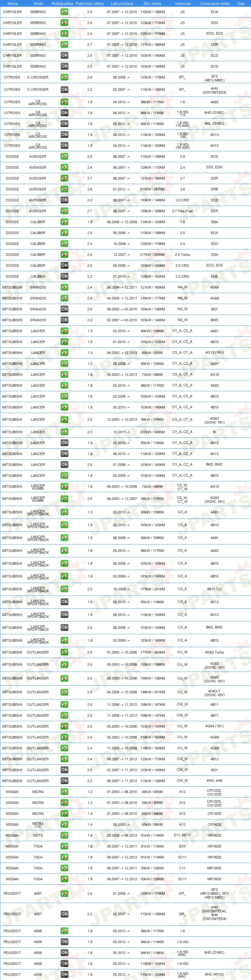Click petrol icon for Lancer 257kW / 349KM

[65, 432]
